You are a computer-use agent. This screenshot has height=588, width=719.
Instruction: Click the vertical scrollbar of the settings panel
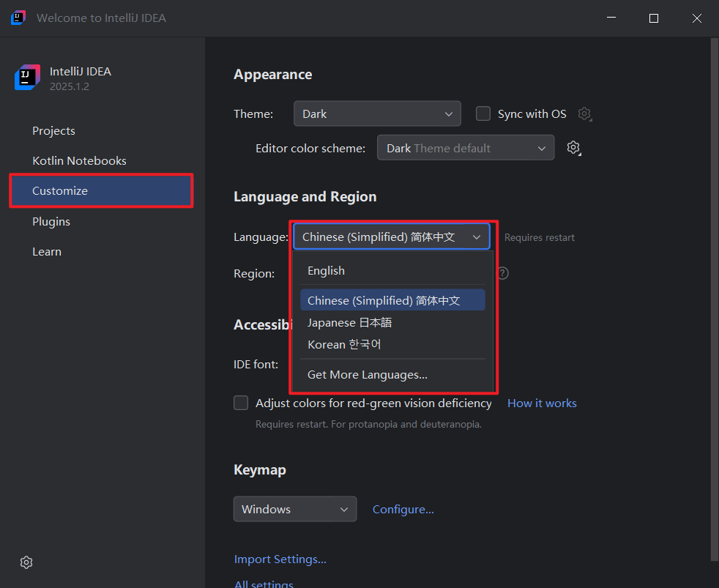click(x=715, y=298)
